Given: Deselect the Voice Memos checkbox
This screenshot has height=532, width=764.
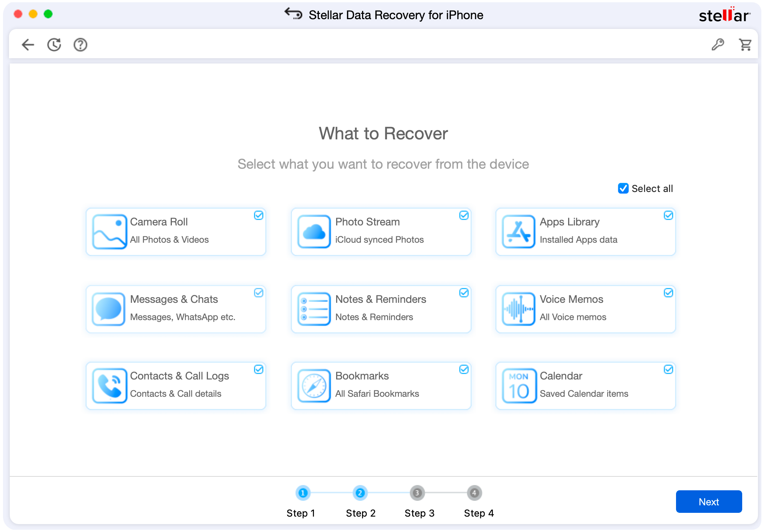Looking at the screenshot, I should click(668, 293).
